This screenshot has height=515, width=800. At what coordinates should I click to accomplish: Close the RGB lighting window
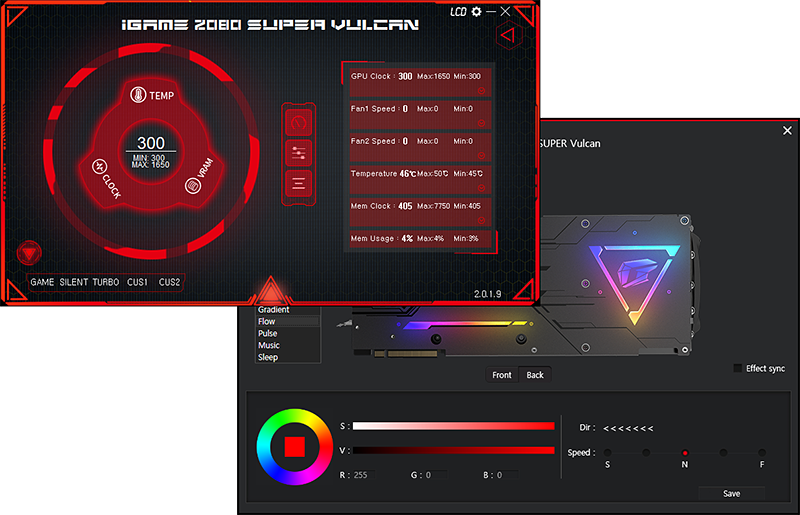(x=787, y=131)
